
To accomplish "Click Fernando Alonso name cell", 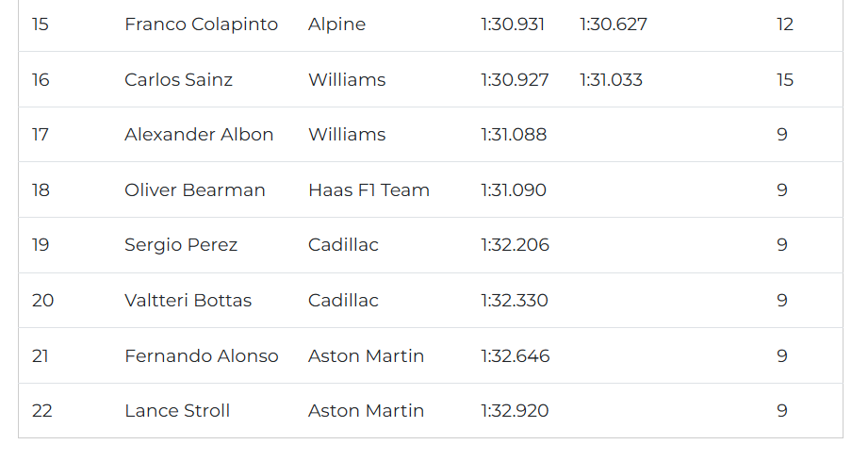I will [x=201, y=356].
